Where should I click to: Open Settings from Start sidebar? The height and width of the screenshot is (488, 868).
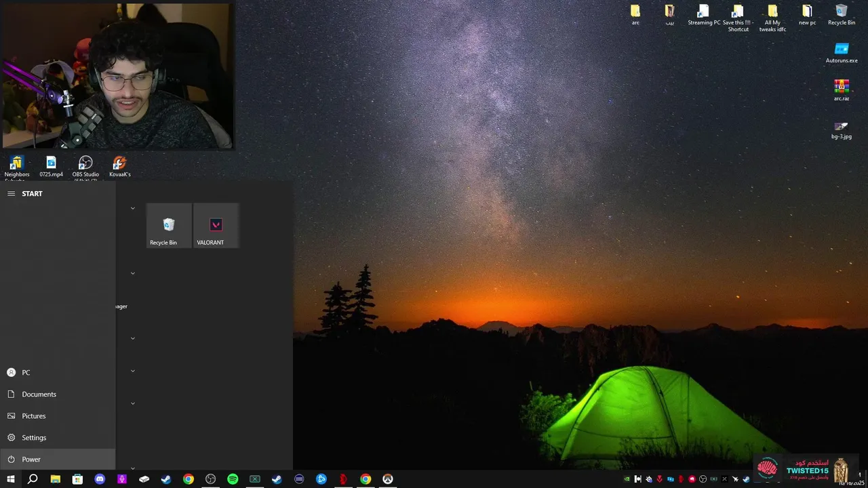(x=58, y=438)
